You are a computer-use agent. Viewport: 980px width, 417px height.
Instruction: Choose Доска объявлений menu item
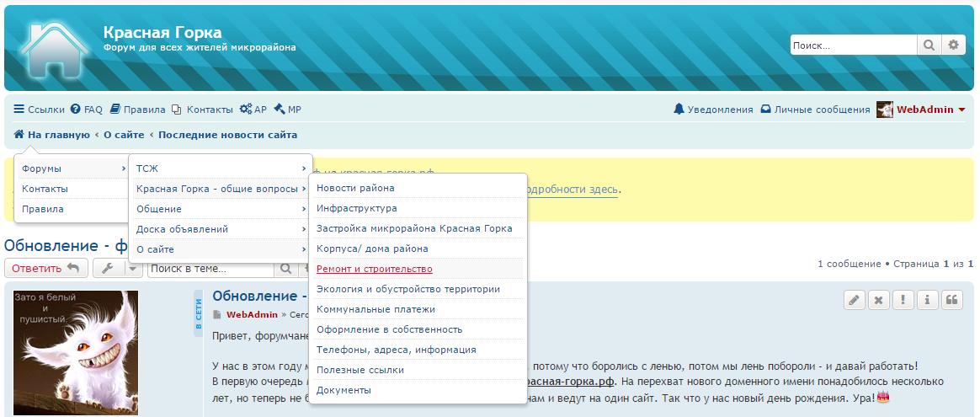click(x=182, y=229)
